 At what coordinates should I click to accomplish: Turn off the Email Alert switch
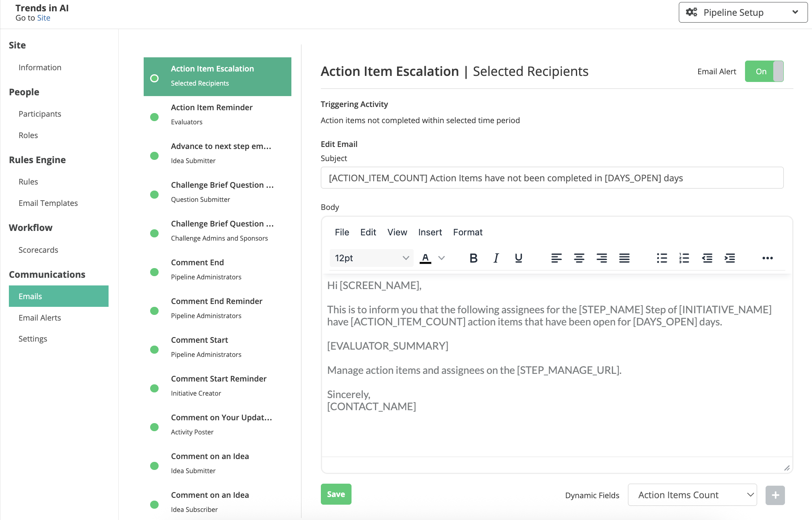tap(764, 71)
